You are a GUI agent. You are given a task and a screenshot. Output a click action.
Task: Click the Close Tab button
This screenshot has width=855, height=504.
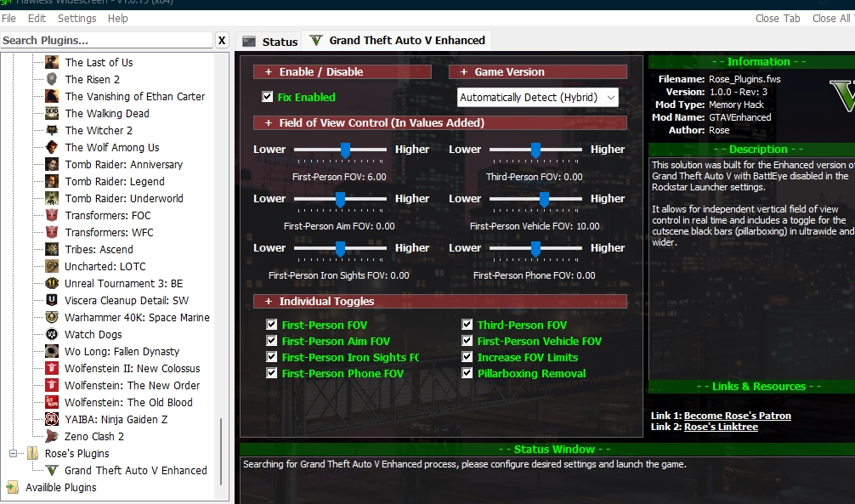778,18
